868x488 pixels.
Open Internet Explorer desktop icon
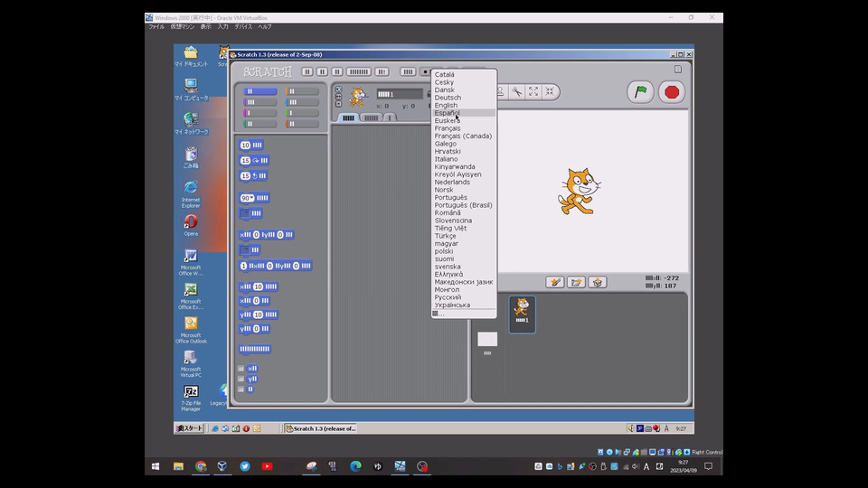191,193
